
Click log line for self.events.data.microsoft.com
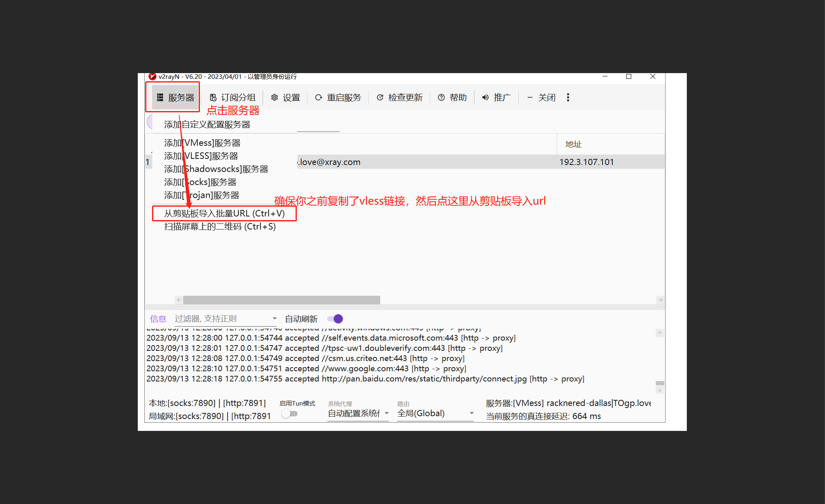[x=331, y=338]
